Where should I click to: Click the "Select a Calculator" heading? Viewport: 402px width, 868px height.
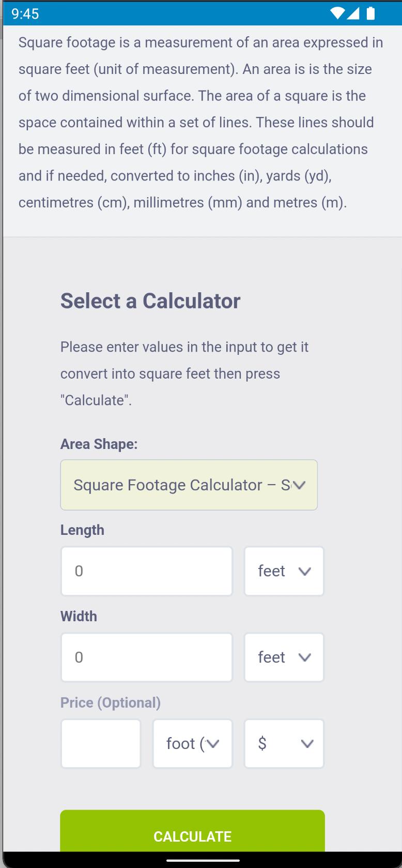(150, 301)
